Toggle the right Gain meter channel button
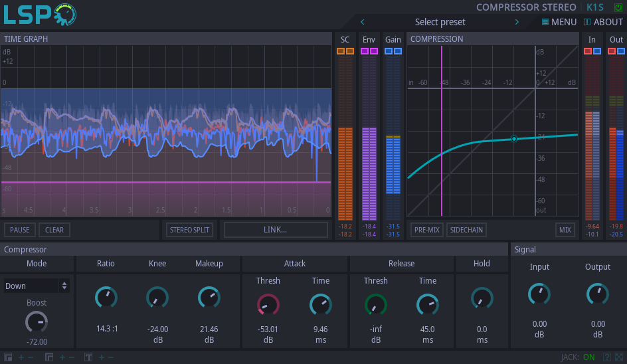Viewport: 627px width, 364px height. (397, 51)
